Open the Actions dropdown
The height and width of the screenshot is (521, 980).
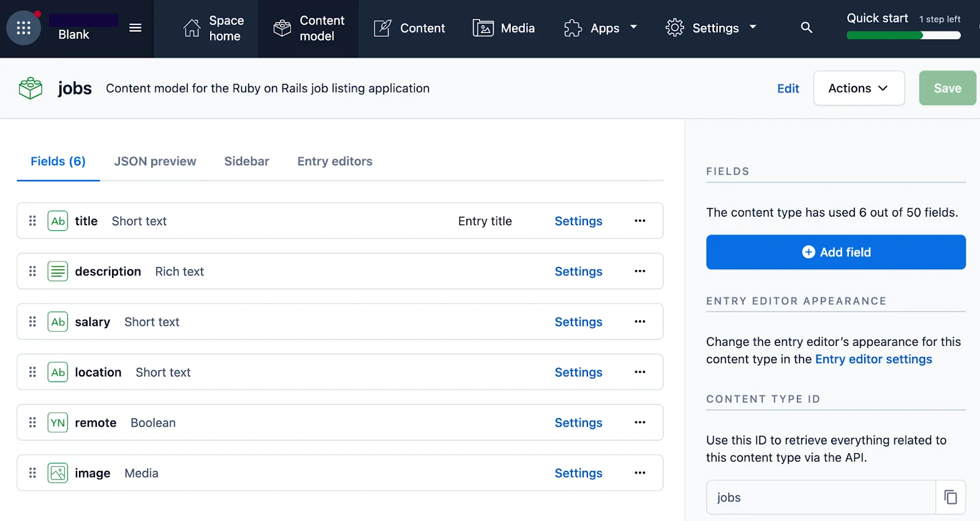859,88
